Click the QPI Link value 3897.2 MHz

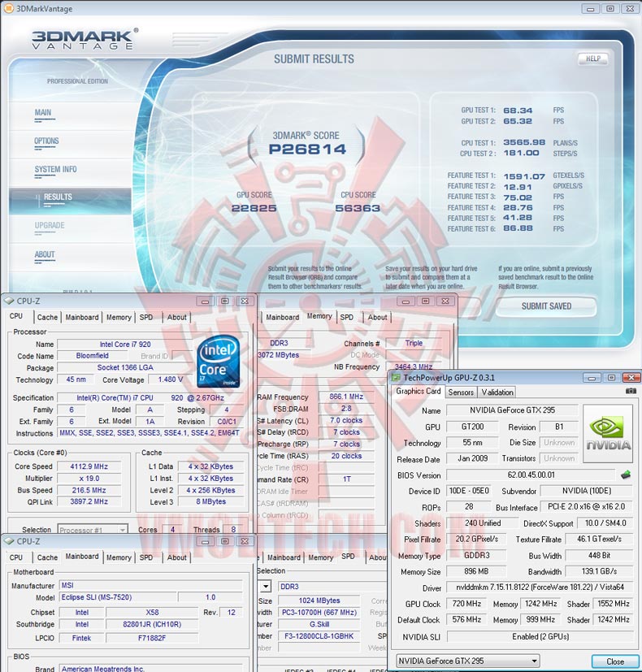click(89, 501)
